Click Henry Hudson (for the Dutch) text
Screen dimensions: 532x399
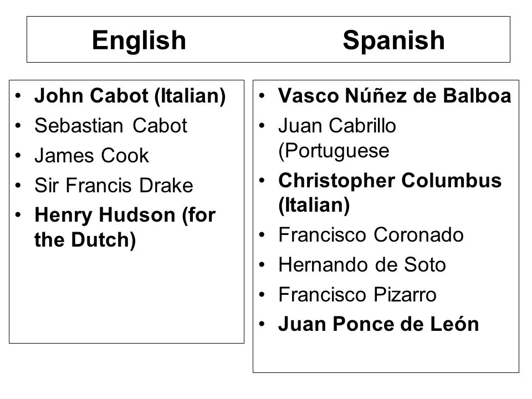(x=125, y=227)
